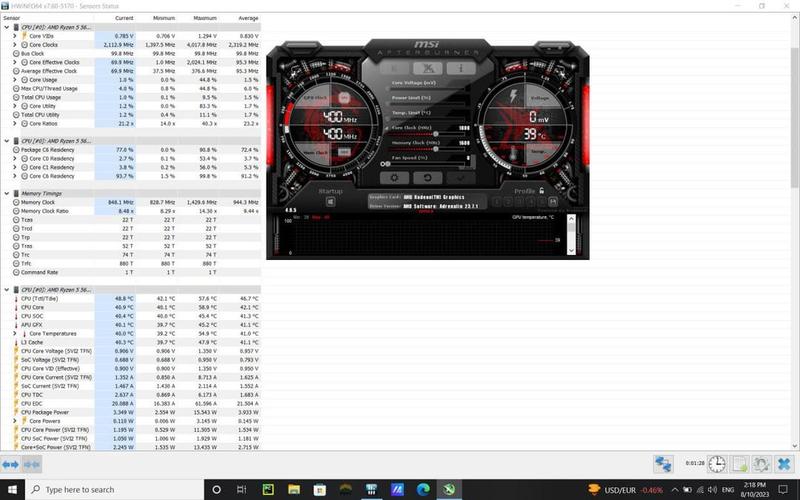Image resolution: width=800 pixels, height=500 pixels.
Task: Click the USD/EUR news widget on the taskbar
Action: [x=625, y=490]
